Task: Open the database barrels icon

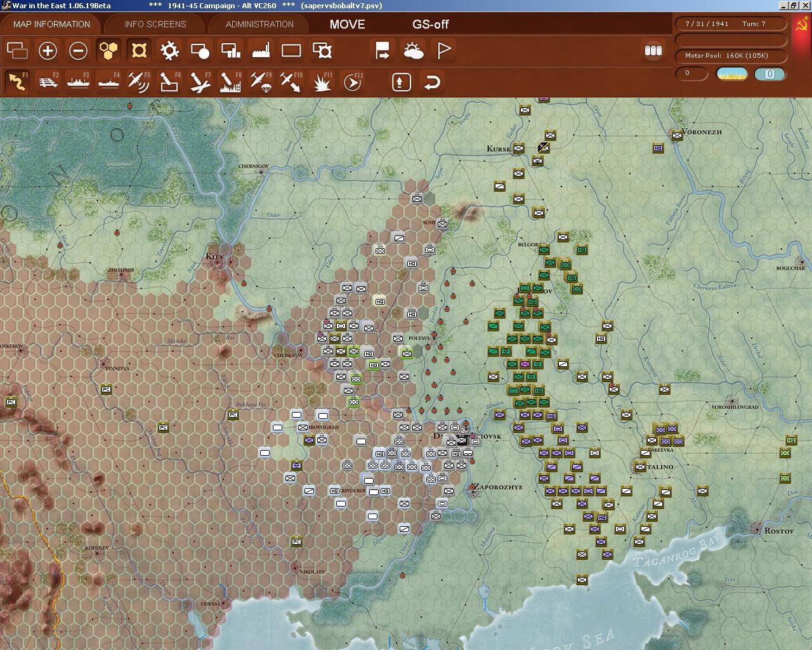Action: [x=653, y=51]
